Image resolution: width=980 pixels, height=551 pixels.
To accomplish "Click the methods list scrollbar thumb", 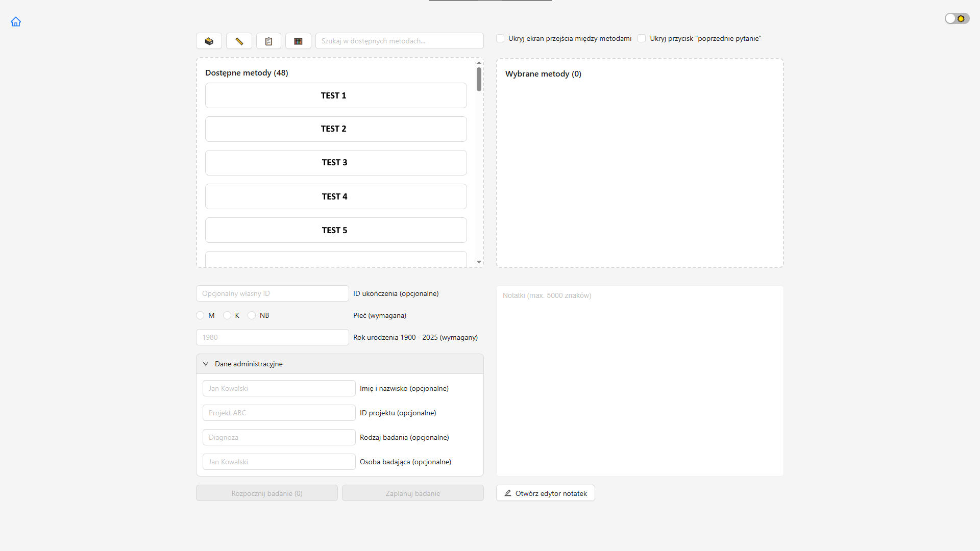I will click(x=479, y=79).
